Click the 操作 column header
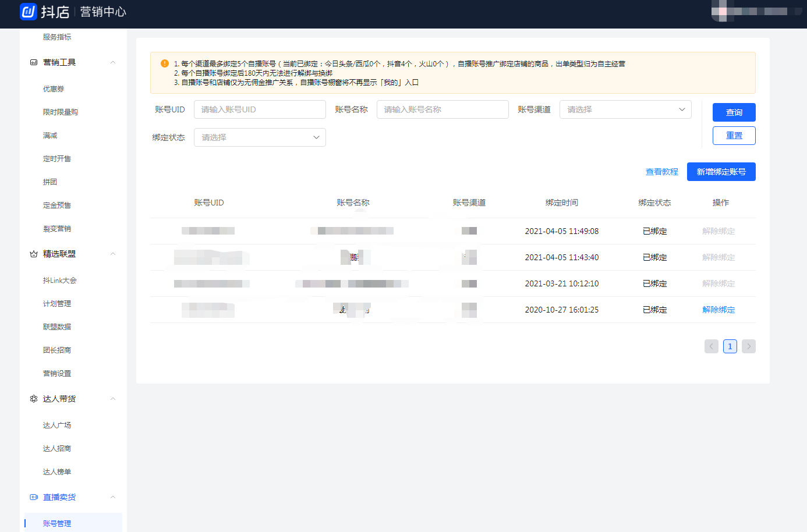This screenshot has height=532, width=807. point(721,203)
